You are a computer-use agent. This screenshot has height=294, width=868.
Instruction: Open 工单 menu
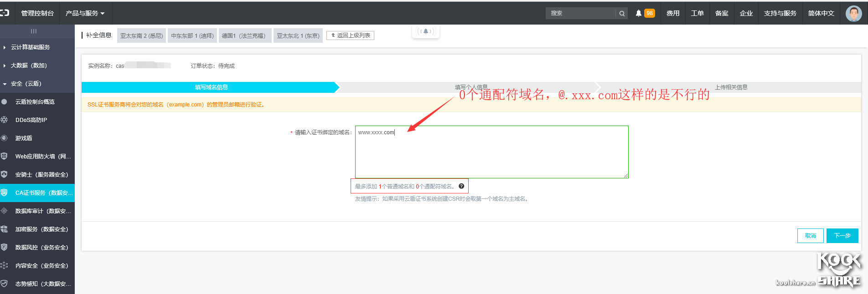point(697,13)
